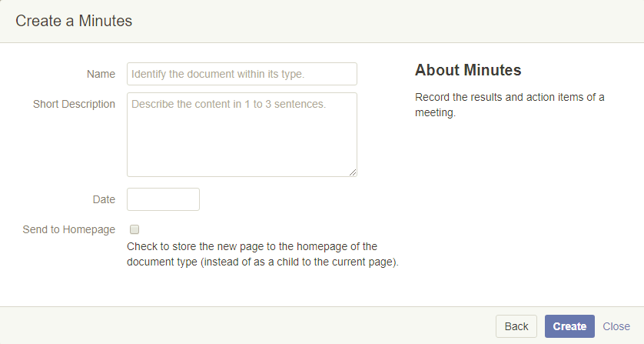Click the "Date" field label
644x344 pixels.
(104, 199)
